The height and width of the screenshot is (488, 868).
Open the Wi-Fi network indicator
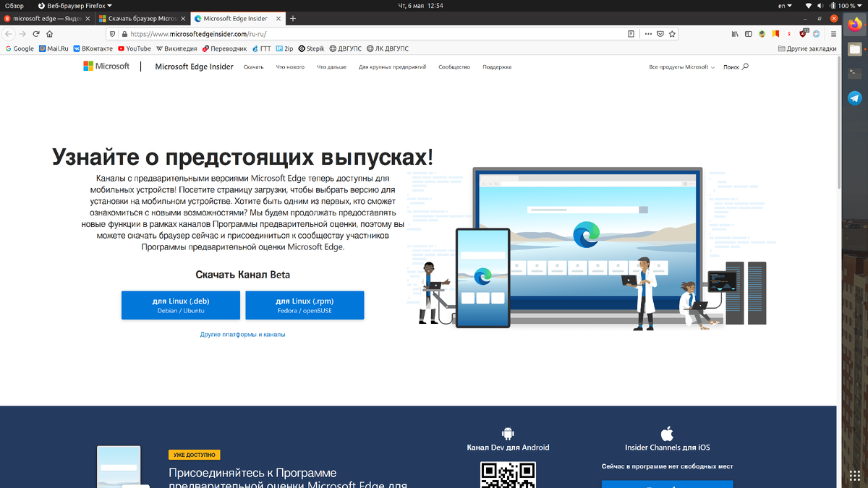coord(809,5)
